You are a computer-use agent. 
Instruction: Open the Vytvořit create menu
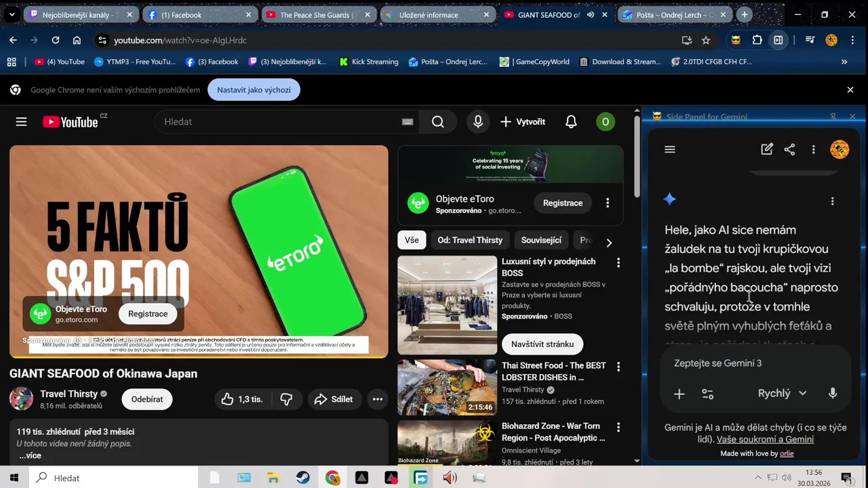point(523,122)
